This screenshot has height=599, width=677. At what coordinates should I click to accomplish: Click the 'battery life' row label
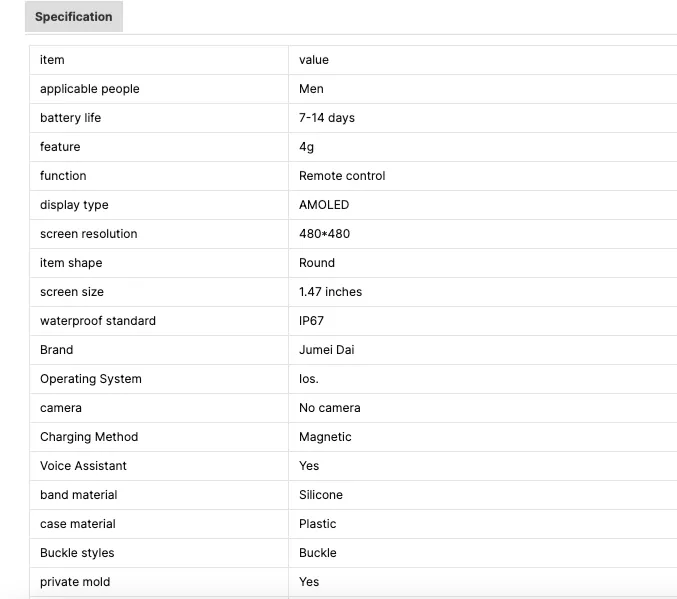[x=70, y=118]
